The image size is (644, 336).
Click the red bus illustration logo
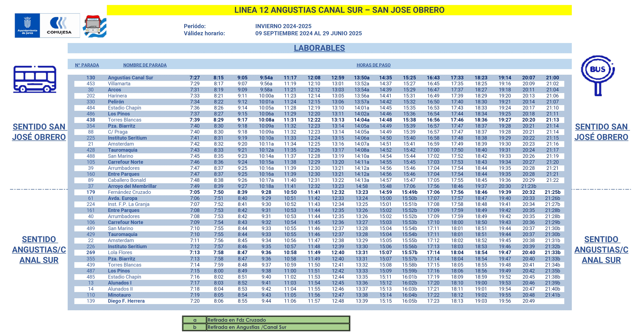(94, 26)
